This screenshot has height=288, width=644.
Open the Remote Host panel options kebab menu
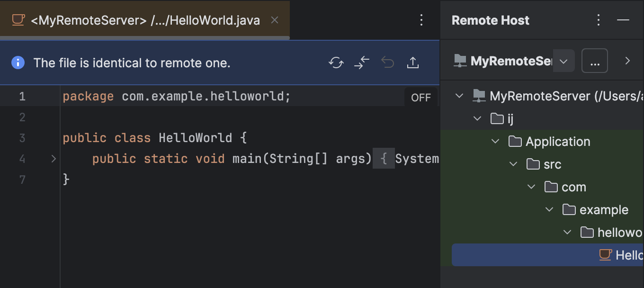point(598,20)
